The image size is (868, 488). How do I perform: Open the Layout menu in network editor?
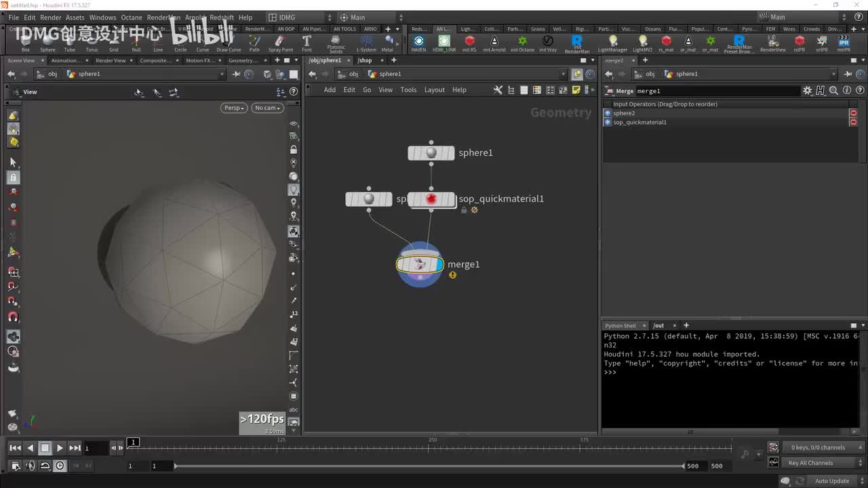[x=434, y=90]
